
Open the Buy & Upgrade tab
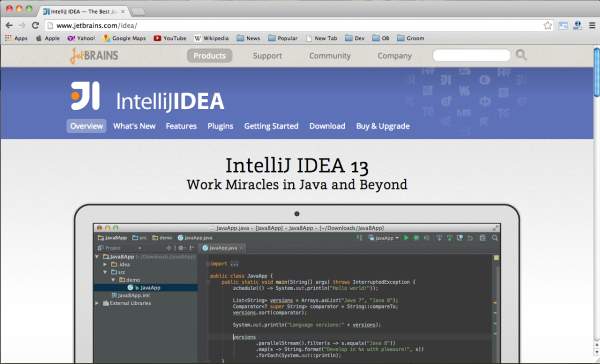point(383,126)
